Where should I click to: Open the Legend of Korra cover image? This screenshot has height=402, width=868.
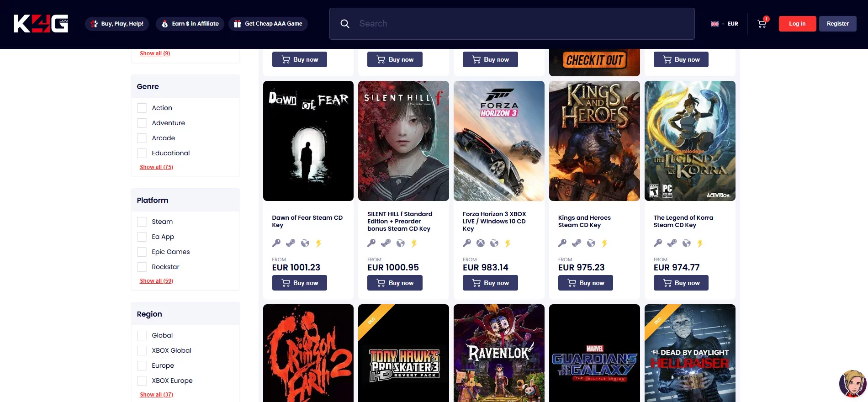coord(690,141)
